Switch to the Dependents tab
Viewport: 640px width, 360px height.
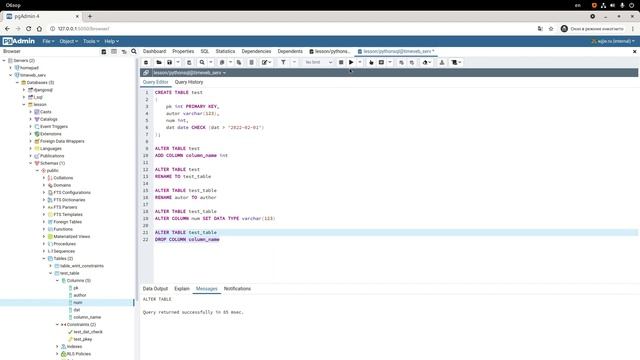pyautogui.click(x=290, y=51)
